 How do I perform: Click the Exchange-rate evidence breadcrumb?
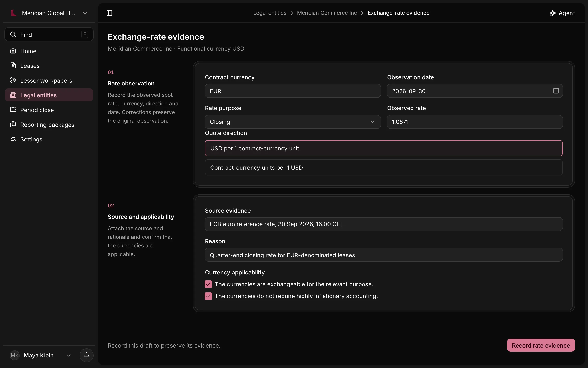pyautogui.click(x=398, y=13)
